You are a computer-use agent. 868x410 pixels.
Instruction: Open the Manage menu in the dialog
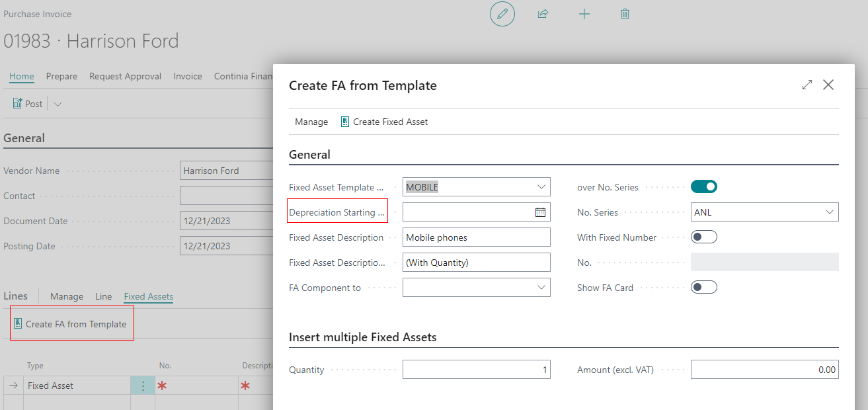(x=311, y=122)
